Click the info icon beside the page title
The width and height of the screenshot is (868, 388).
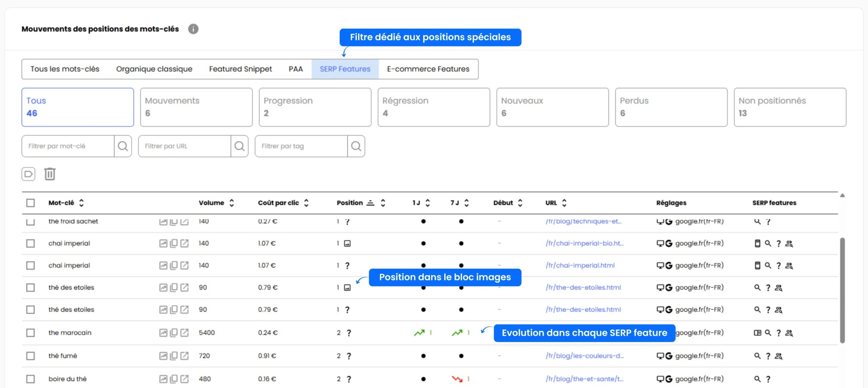[x=193, y=29]
